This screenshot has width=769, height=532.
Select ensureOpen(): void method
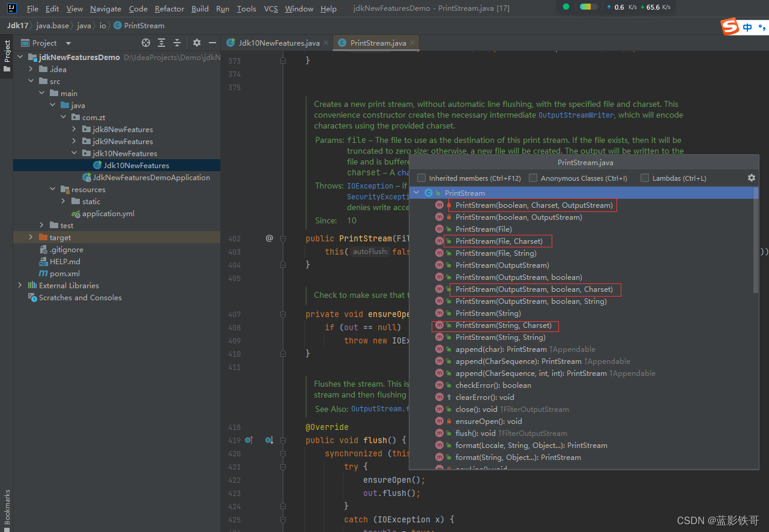489,421
